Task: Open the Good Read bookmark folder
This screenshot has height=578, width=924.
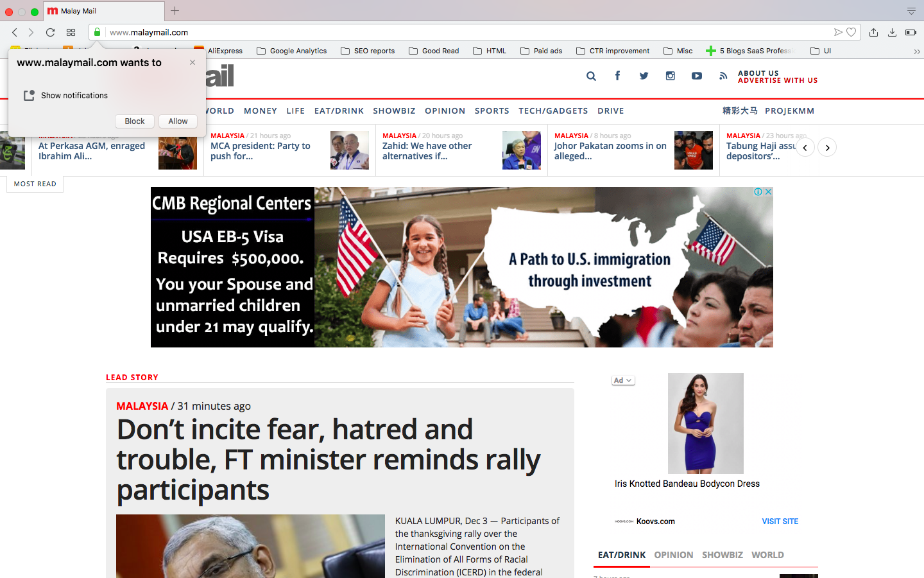Action: 434,51
